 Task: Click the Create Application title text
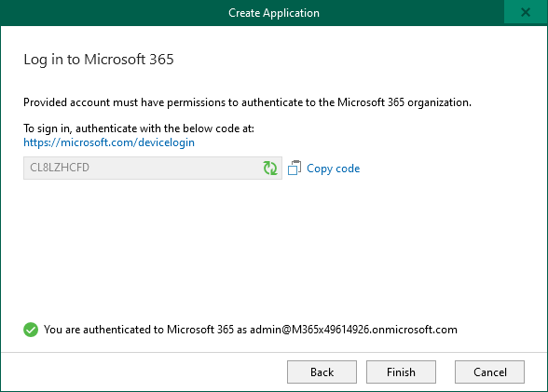[274, 13]
